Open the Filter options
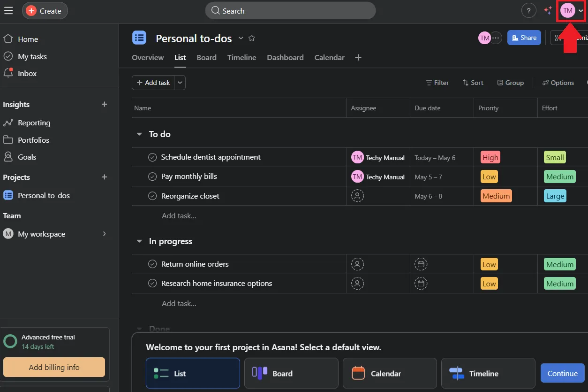This screenshot has width=588, height=392. pos(437,83)
